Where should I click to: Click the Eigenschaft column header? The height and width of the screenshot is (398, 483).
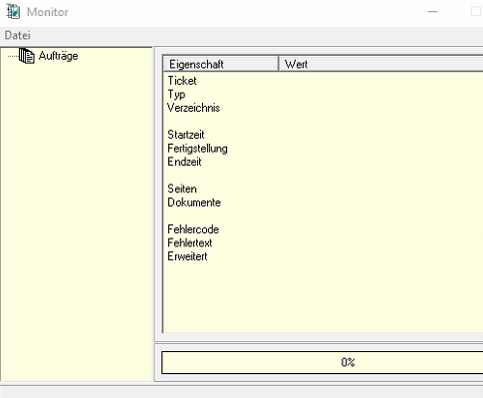pos(221,64)
